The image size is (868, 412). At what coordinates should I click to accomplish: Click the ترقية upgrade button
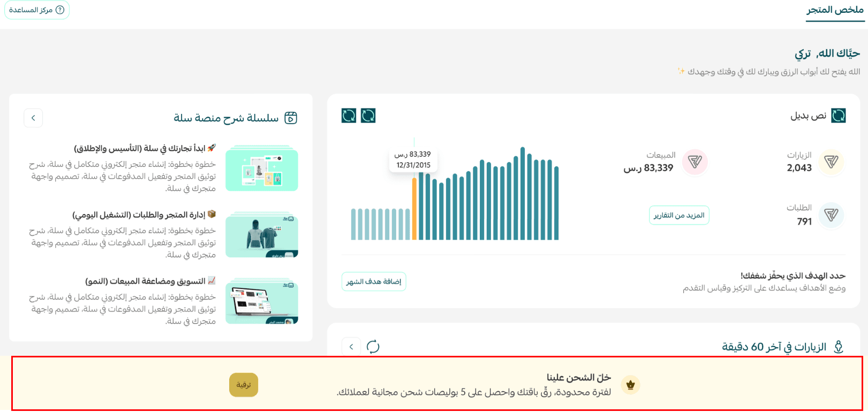coord(244,385)
